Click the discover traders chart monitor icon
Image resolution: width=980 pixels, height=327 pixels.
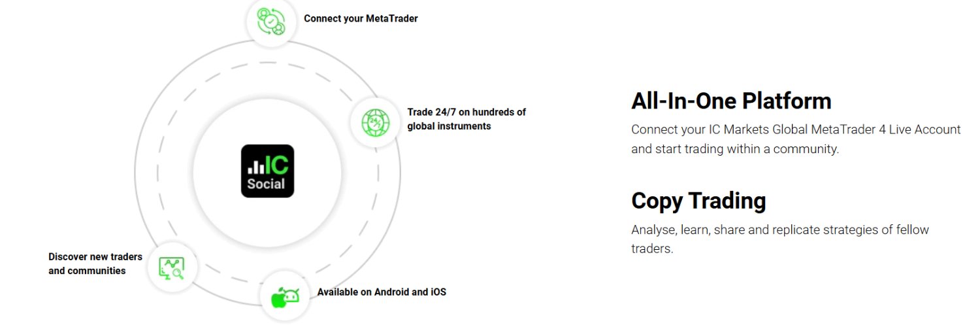(170, 265)
